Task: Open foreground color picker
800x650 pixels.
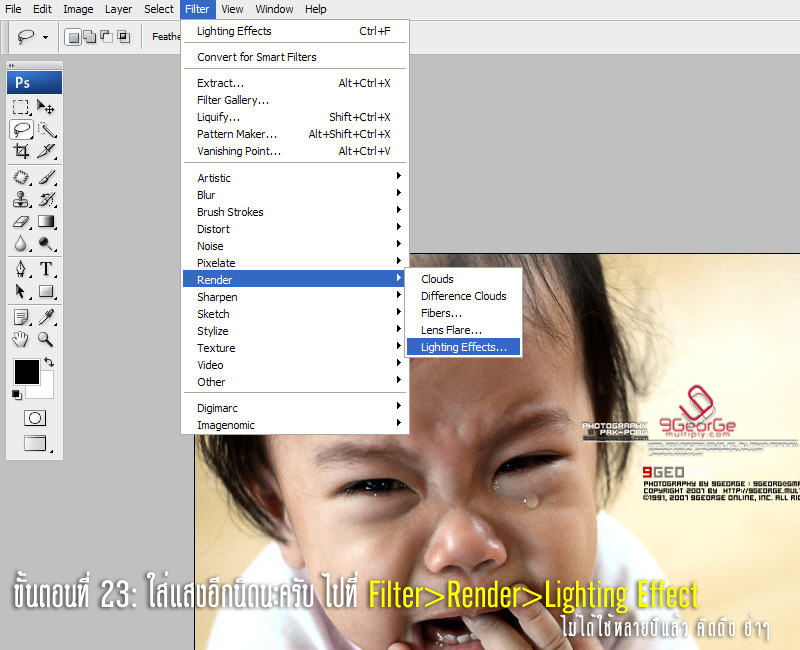Action: coord(27,371)
